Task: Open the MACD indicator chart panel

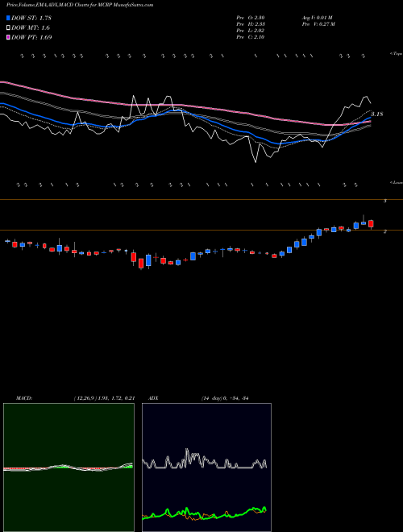Action: tap(69, 468)
